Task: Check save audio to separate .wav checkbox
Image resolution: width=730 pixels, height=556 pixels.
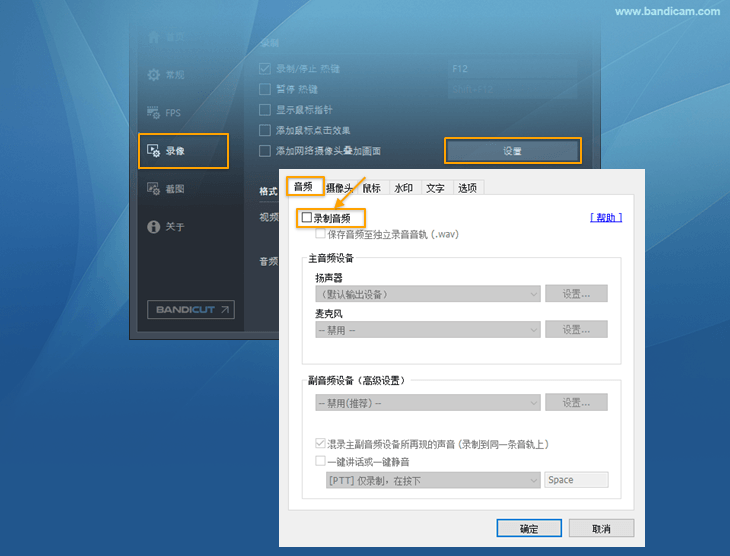Action: pyautogui.click(x=320, y=234)
